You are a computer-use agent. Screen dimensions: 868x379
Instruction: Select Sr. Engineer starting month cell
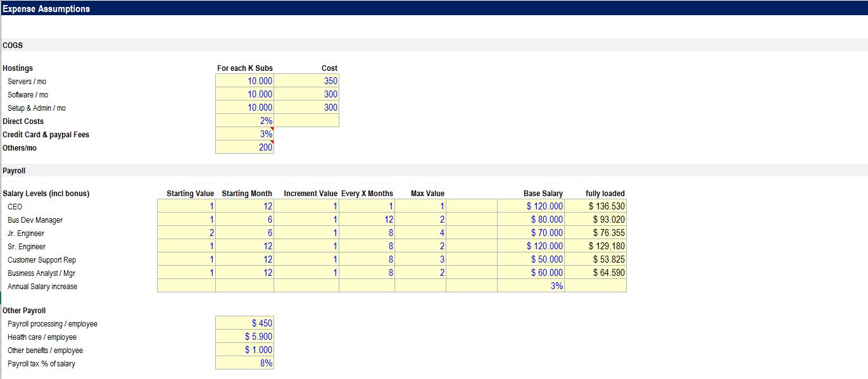click(244, 246)
